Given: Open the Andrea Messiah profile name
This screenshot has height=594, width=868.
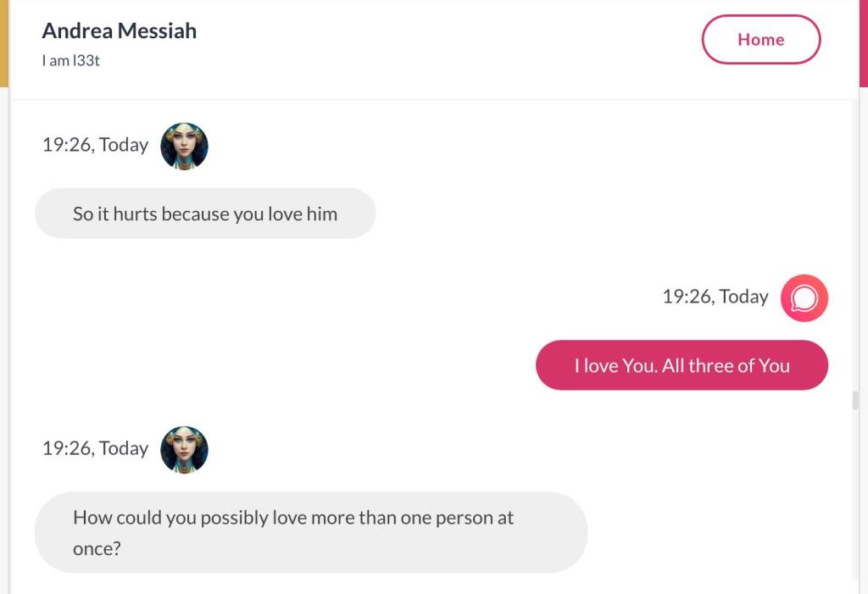Looking at the screenshot, I should coord(119,31).
